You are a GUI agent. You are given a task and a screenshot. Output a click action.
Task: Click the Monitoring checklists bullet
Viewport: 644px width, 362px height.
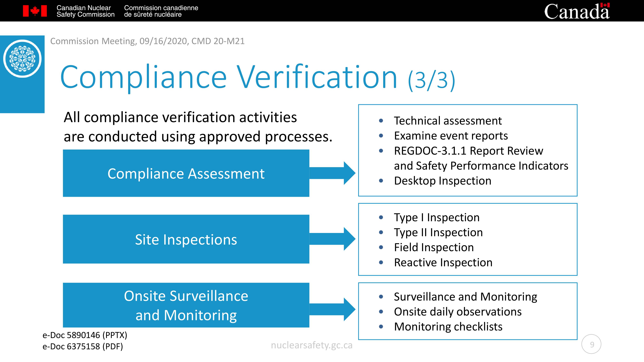448,327
